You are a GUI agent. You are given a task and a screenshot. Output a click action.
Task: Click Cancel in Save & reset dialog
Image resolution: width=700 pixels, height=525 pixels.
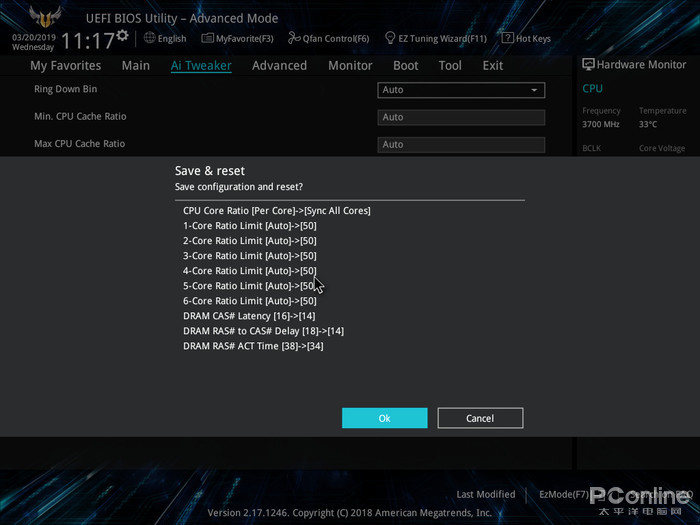(480, 418)
